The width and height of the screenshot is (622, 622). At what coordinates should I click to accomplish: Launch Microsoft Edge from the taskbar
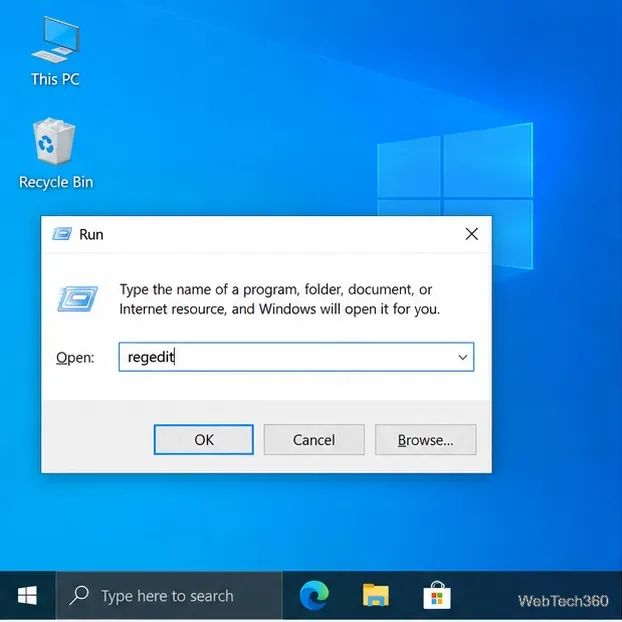pyautogui.click(x=314, y=595)
